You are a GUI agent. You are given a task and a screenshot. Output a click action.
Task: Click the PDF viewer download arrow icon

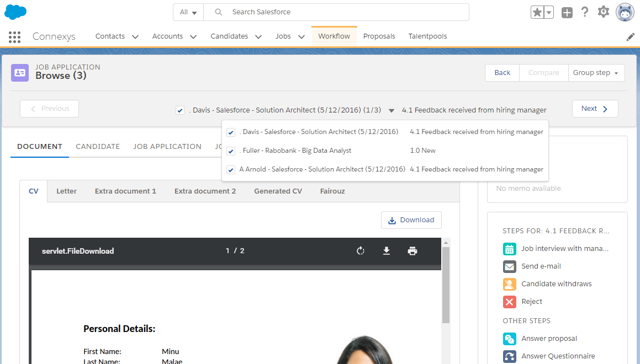point(387,251)
